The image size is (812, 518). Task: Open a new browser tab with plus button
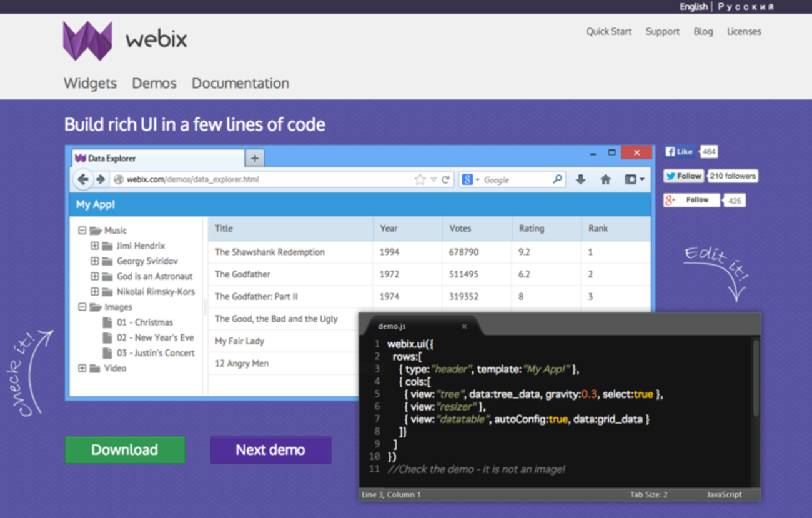pos(254,159)
